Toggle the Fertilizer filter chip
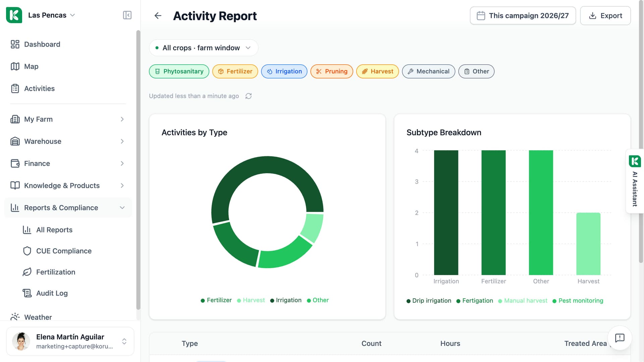The height and width of the screenshot is (362, 644). pos(235,71)
